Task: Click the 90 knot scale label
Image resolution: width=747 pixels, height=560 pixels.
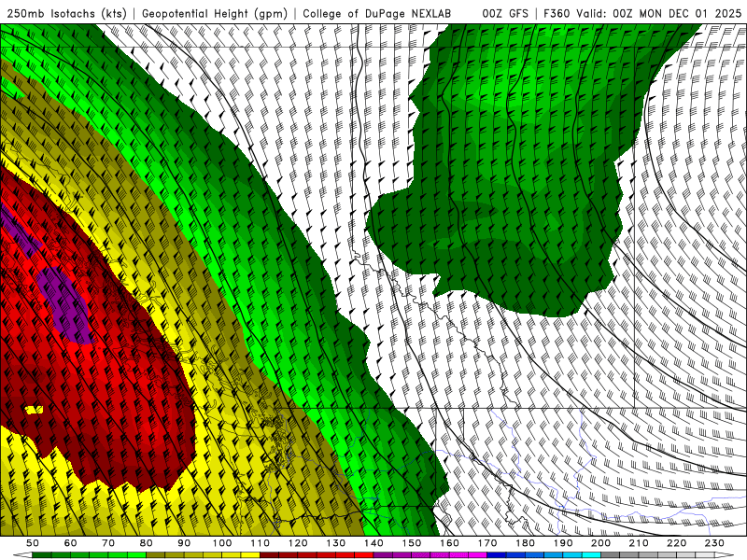Action: 184,543
